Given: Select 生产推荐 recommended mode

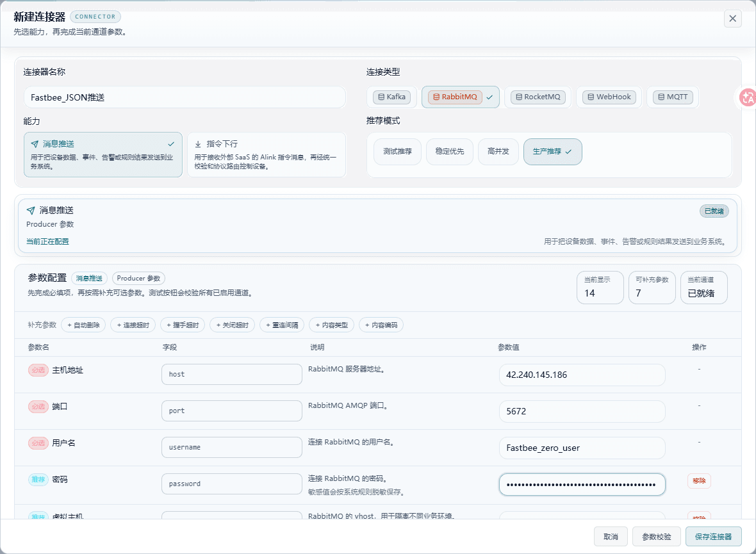Looking at the screenshot, I should (552, 151).
